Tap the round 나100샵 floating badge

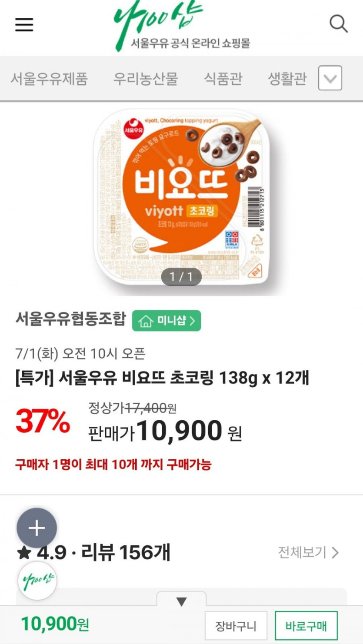[37, 581]
